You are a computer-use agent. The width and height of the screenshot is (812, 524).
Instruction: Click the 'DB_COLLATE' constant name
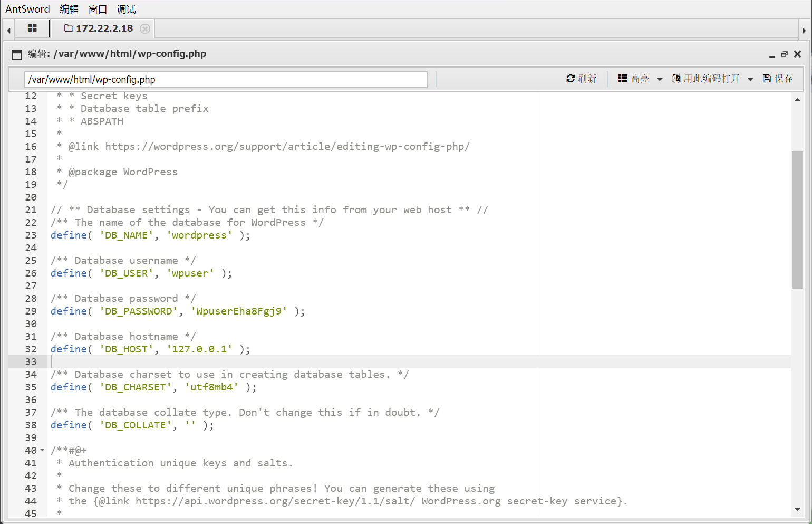[136, 425]
